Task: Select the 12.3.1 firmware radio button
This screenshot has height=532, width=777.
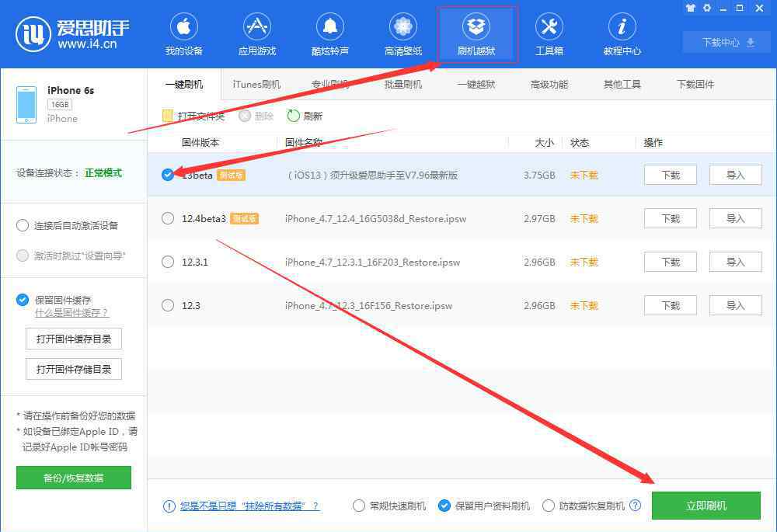Action: click(168, 262)
